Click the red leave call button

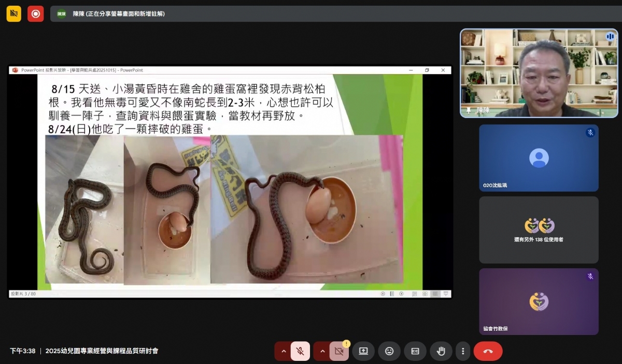pos(488,351)
